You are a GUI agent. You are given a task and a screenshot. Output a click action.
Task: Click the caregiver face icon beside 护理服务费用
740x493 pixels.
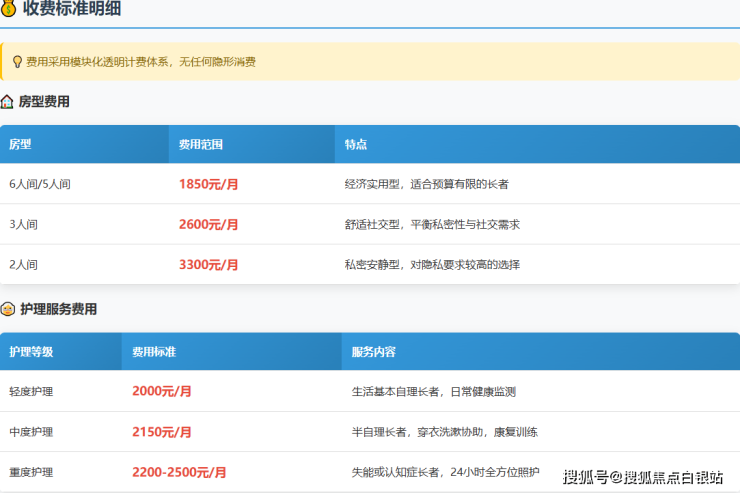[8, 309]
